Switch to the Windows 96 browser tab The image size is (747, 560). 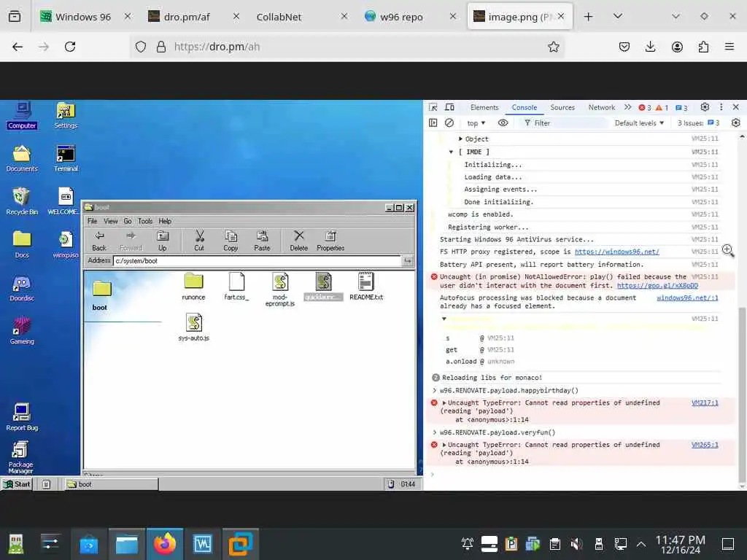coord(83,17)
